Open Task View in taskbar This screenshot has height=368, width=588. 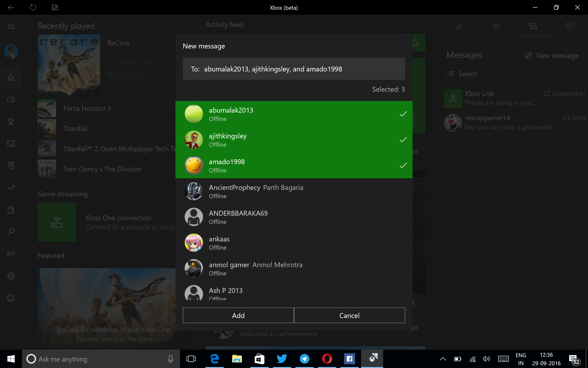(191, 359)
